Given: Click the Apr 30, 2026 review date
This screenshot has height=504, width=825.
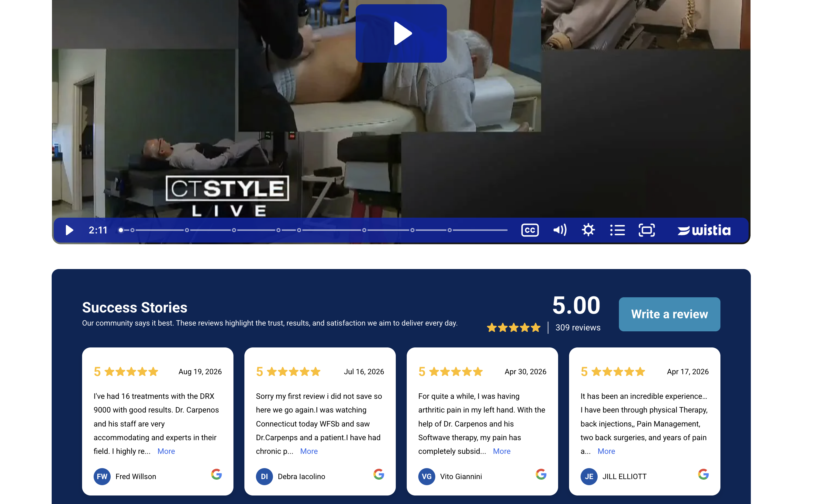Looking at the screenshot, I should [x=525, y=371].
